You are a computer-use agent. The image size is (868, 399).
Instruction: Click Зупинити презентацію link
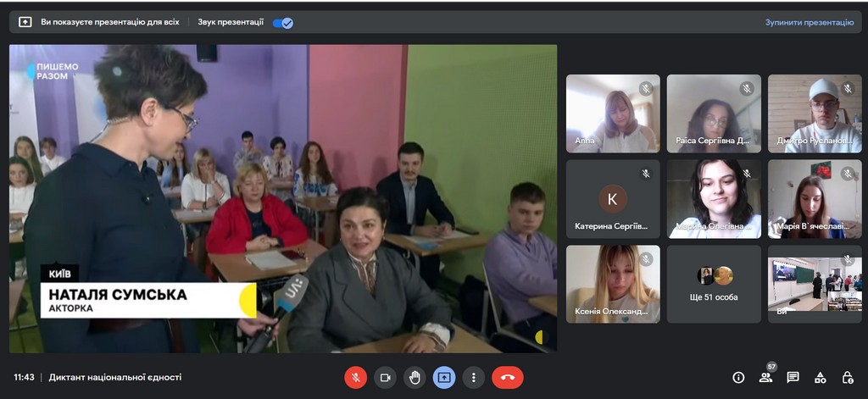(809, 23)
